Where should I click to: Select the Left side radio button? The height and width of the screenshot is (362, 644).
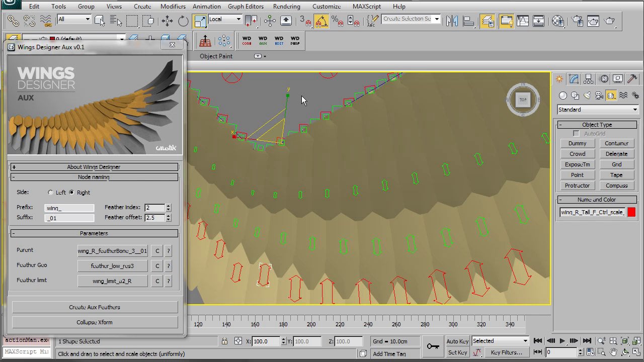click(x=50, y=193)
